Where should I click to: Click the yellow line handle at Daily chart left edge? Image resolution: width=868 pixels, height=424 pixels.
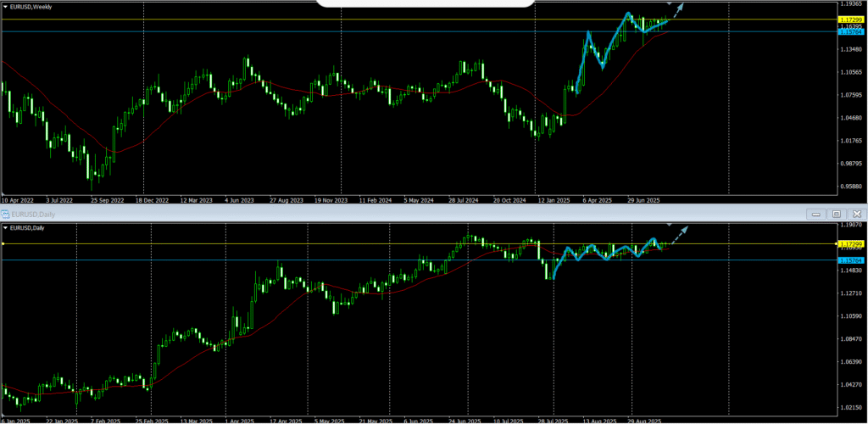click(x=3, y=244)
